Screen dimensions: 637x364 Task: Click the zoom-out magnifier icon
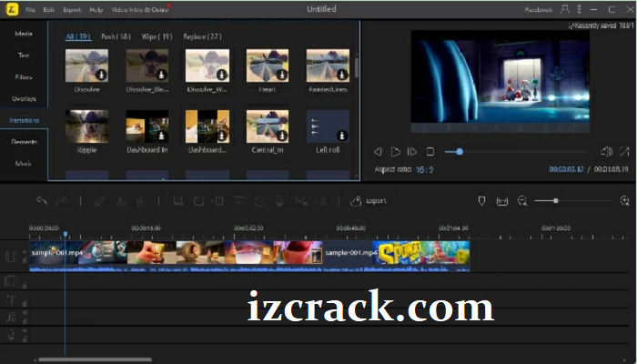[522, 201]
